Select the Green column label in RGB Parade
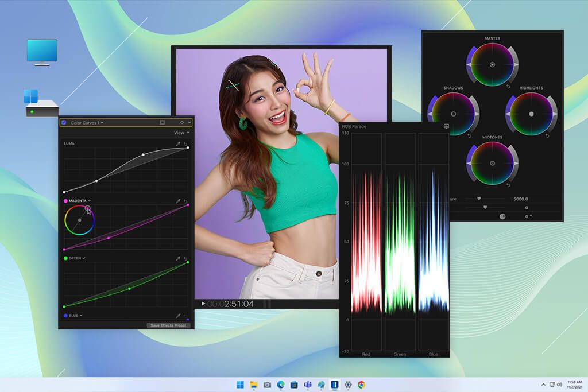588x392 pixels. 400,354
